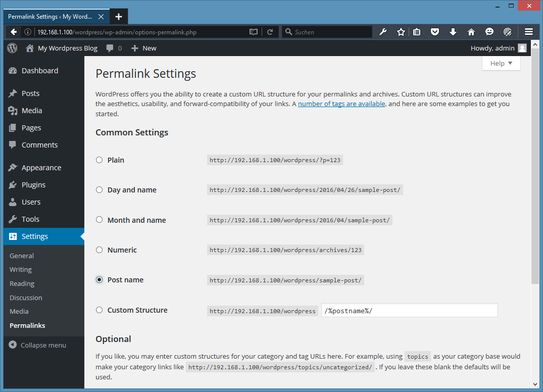Open Media settings submenu item
The width and height of the screenshot is (543, 392).
pos(19,311)
